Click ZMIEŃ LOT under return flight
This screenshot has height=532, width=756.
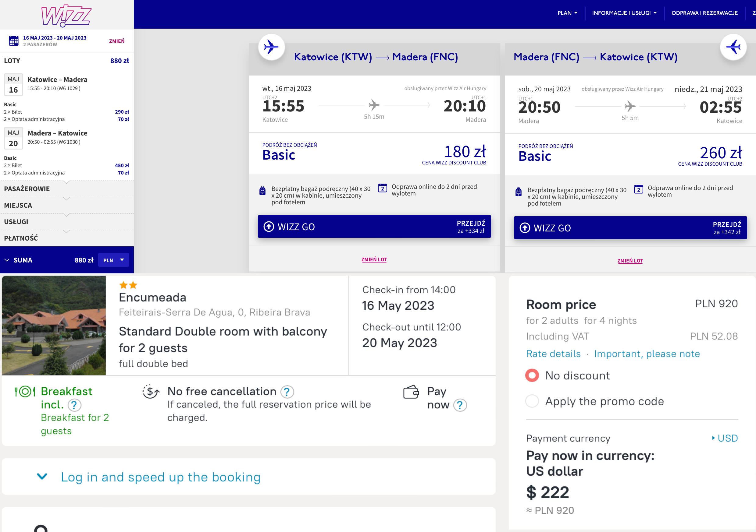pos(630,261)
